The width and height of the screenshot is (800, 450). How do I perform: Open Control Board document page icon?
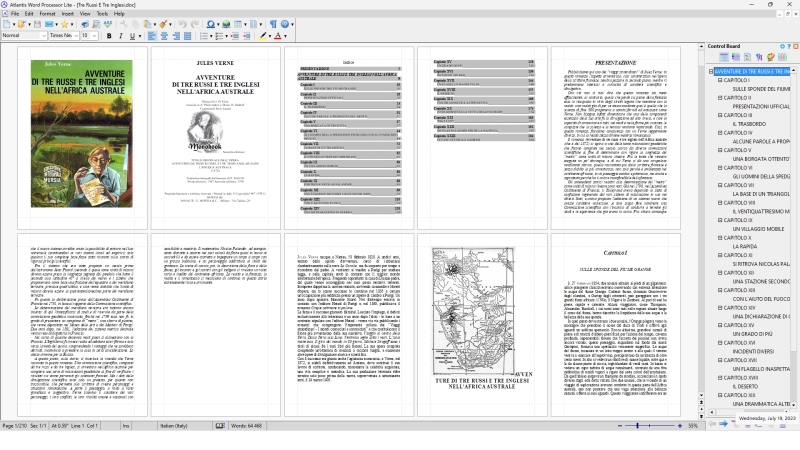[x=747, y=57]
